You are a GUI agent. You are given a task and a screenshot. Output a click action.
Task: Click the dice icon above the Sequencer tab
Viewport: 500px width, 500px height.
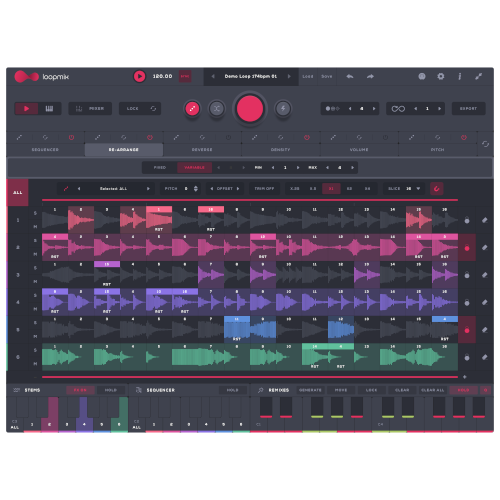(19, 137)
